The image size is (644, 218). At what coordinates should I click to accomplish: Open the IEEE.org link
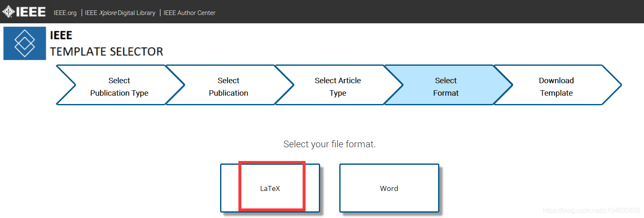pyautogui.click(x=65, y=13)
